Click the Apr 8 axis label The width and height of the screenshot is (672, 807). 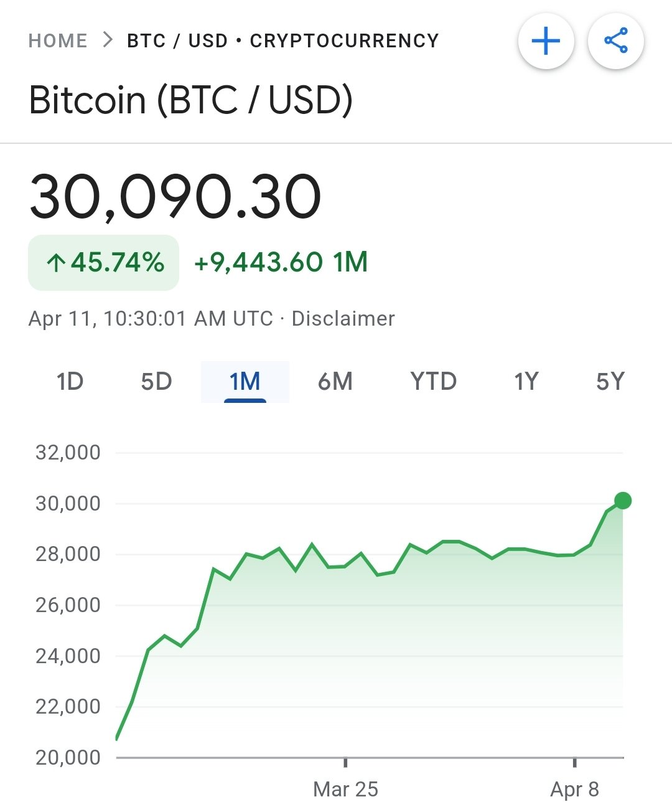click(x=574, y=790)
